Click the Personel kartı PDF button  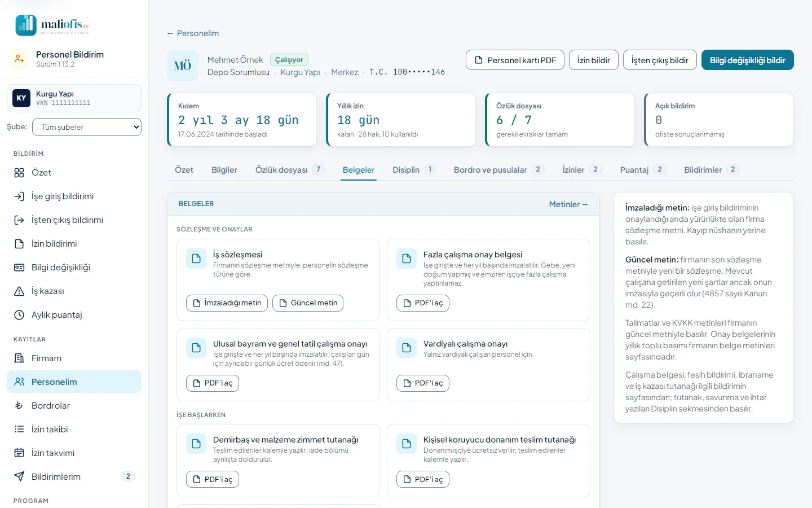pos(515,60)
